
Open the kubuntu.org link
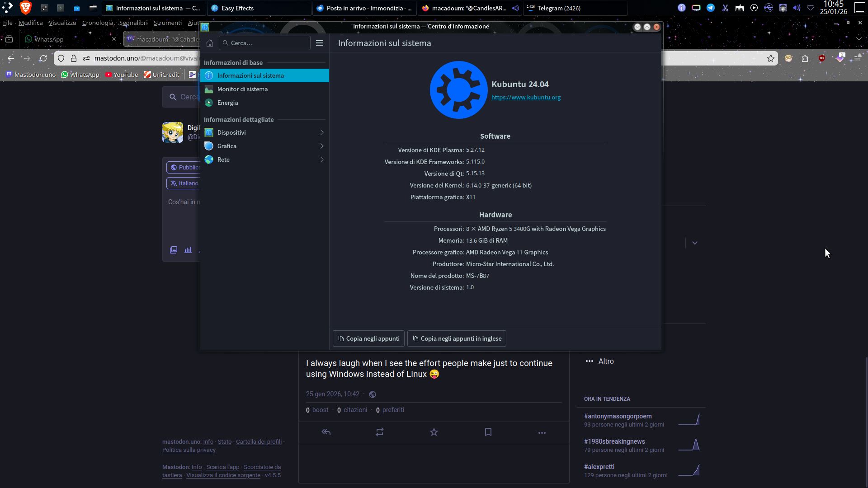pos(526,97)
